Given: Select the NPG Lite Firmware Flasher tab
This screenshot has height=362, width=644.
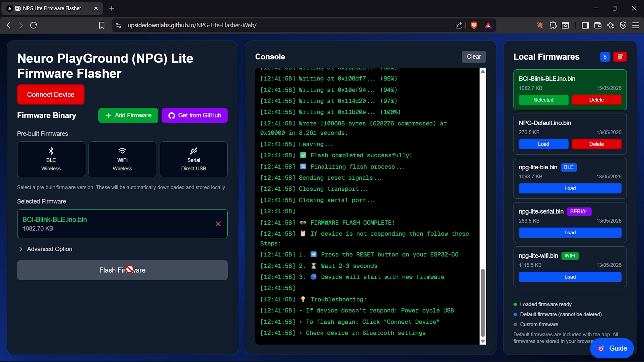Looking at the screenshot, I should 52,9.
